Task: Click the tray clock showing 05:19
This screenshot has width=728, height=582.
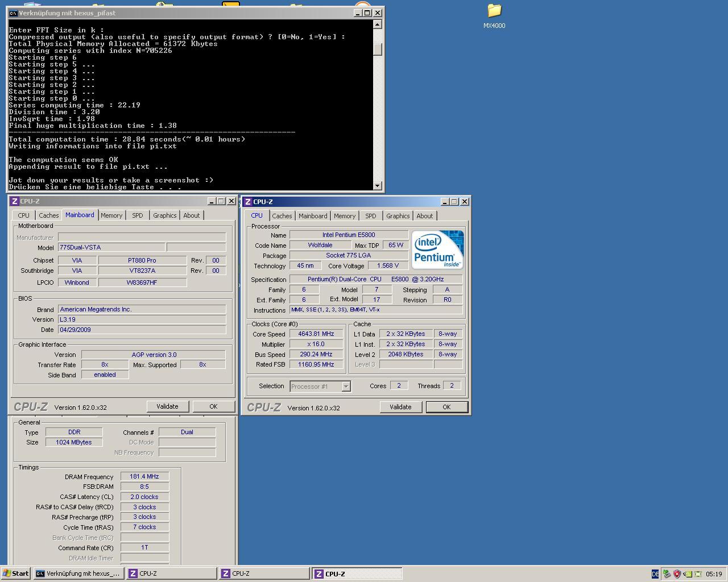Action: [x=714, y=574]
